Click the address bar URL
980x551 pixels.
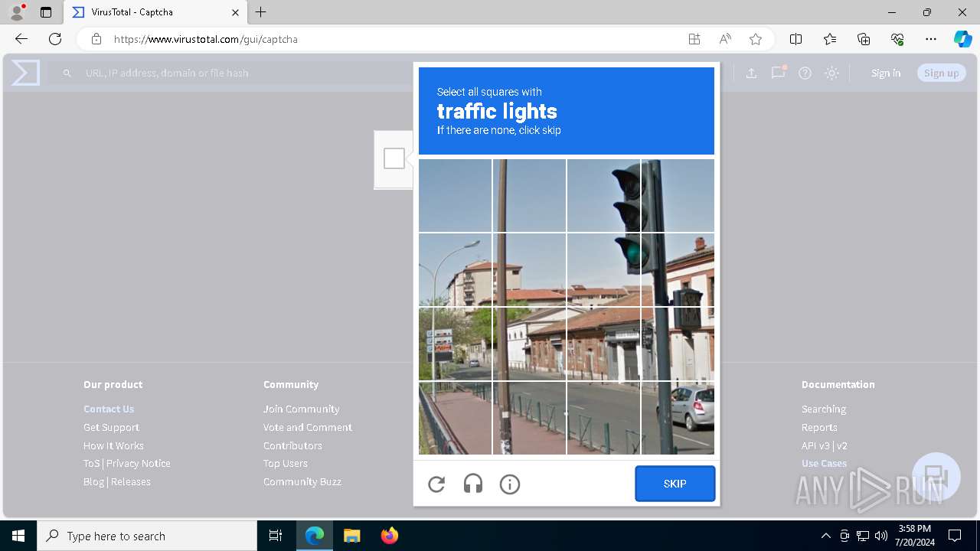[205, 39]
